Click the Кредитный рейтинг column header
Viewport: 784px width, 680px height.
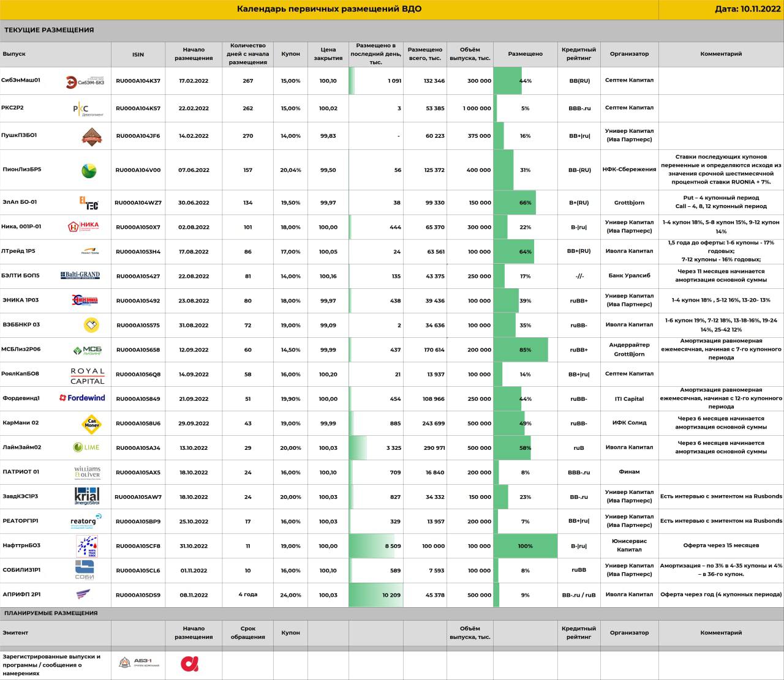pyautogui.click(x=578, y=54)
